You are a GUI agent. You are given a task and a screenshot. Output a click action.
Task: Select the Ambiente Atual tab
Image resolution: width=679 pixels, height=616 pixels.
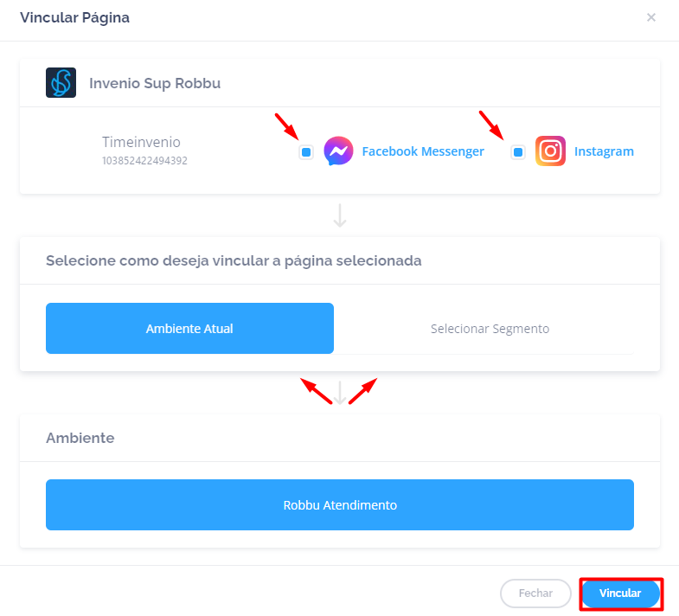[x=189, y=329]
